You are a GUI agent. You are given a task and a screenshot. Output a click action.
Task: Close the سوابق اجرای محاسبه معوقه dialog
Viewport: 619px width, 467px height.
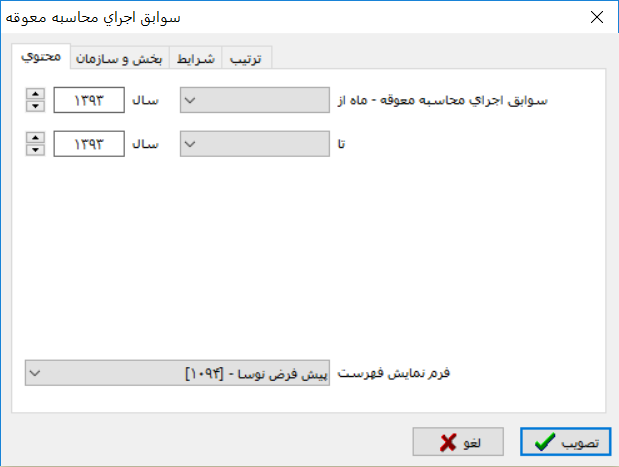click(x=596, y=17)
